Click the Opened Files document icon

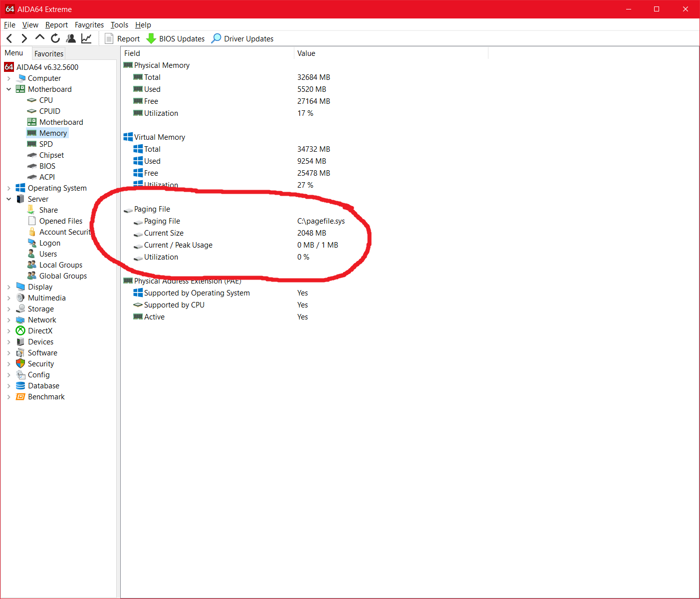coord(32,221)
